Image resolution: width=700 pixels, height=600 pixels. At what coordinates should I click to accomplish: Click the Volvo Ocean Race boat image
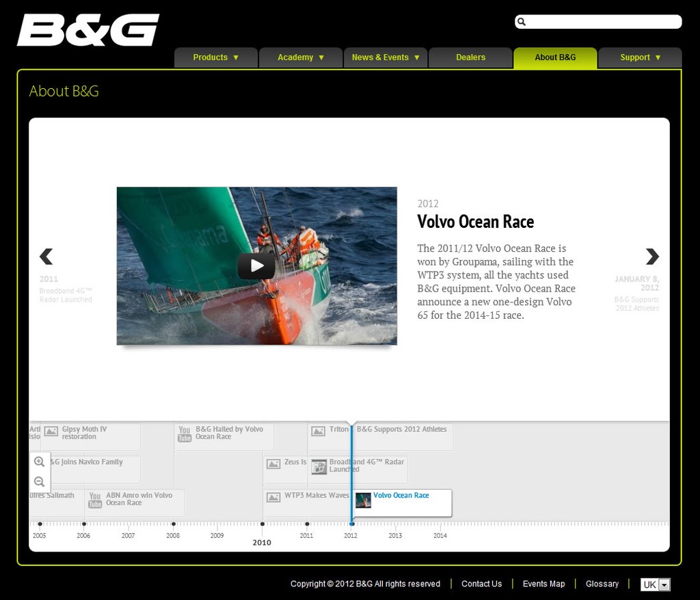click(257, 266)
